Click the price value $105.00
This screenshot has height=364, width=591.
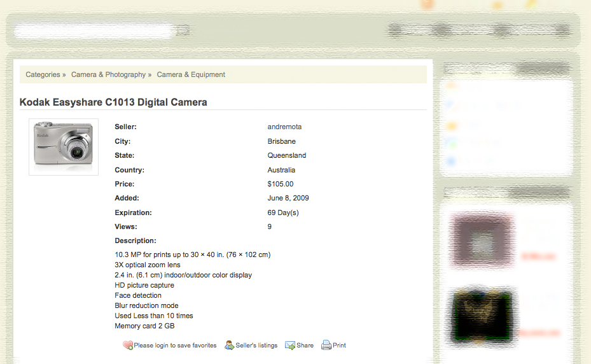tap(281, 184)
